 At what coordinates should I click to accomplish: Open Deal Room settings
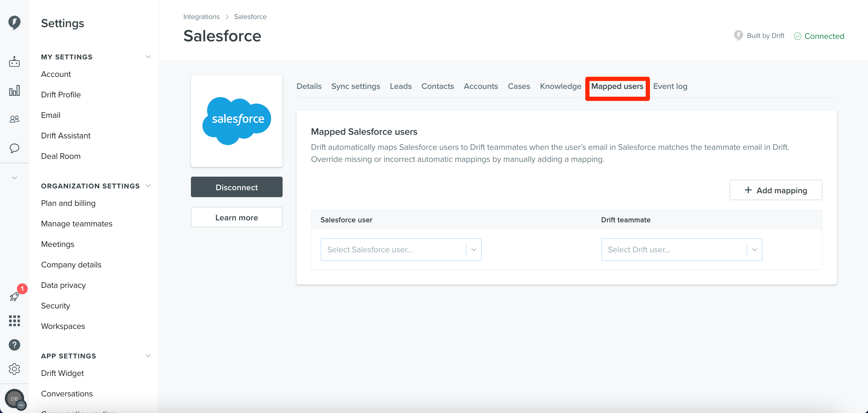click(61, 156)
